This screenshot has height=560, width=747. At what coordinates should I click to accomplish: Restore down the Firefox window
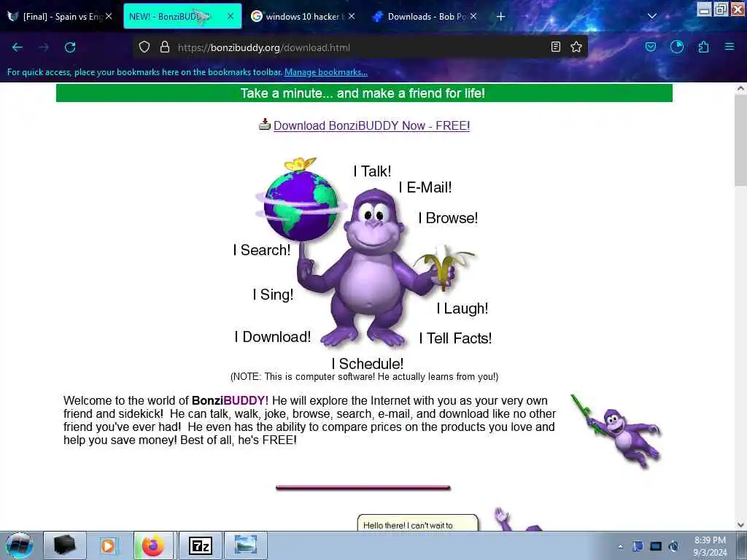point(721,9)
